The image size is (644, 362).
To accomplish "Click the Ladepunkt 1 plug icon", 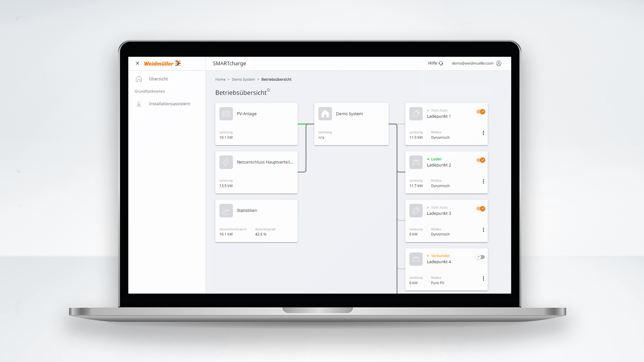I will pos(416,114).
